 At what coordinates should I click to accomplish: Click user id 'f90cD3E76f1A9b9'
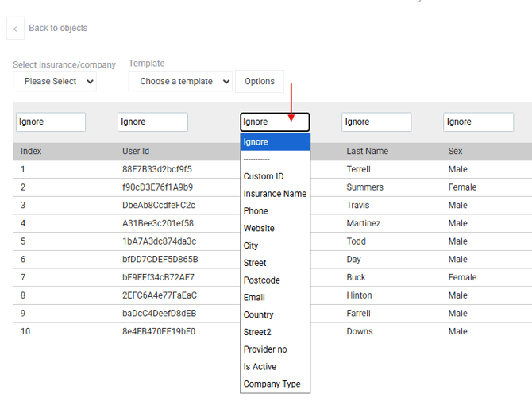pyautogui.click(x=157, y=187)
